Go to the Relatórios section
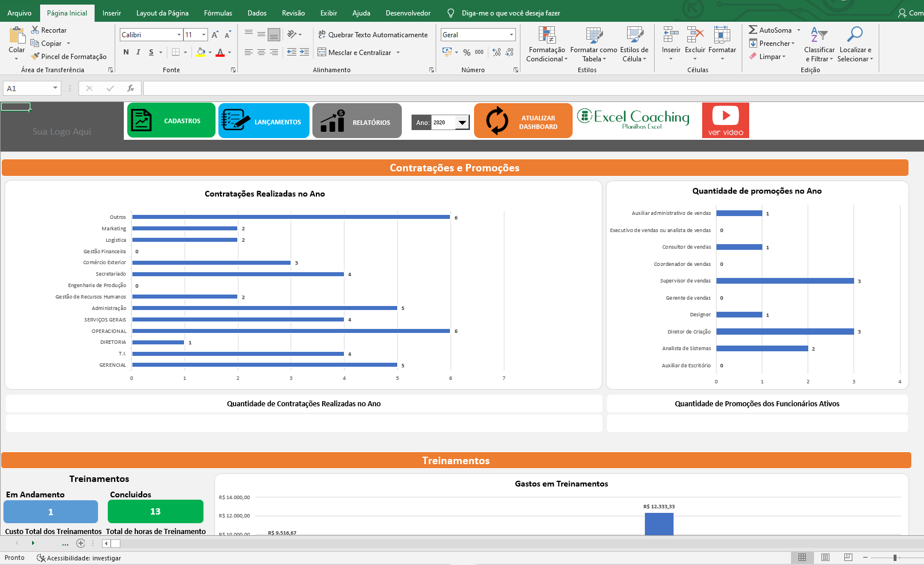 pyautogui.click(x=357, y=121)
